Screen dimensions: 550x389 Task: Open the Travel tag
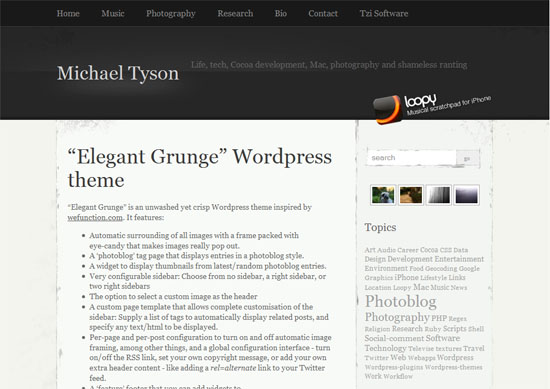(474, 348)
